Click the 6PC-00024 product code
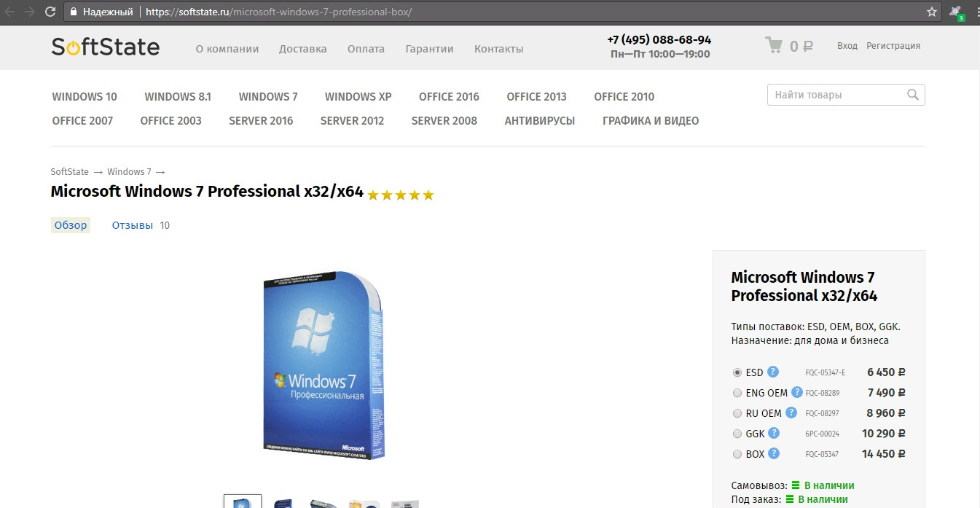 point(823,434)
